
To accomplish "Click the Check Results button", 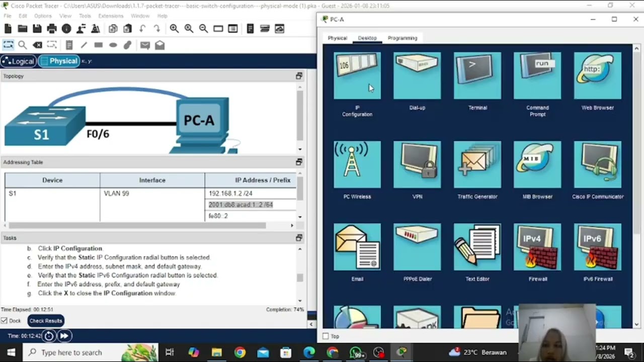I will 45,321.
